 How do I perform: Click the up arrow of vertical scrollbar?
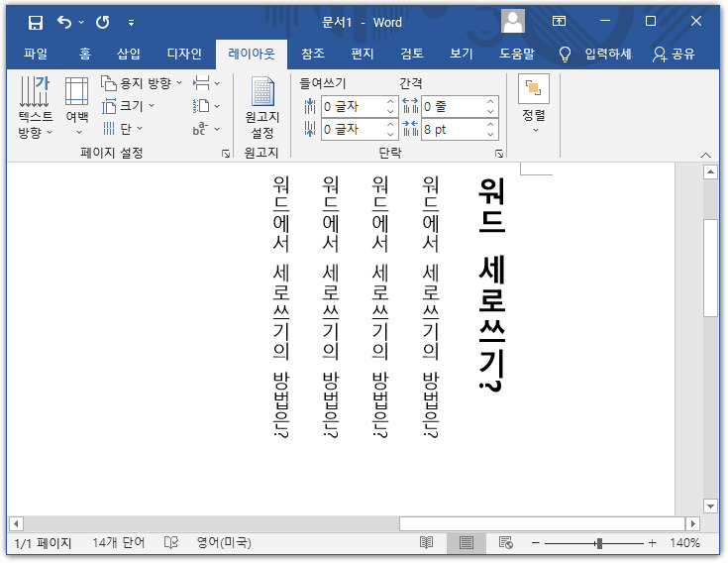tap(710, 172)
